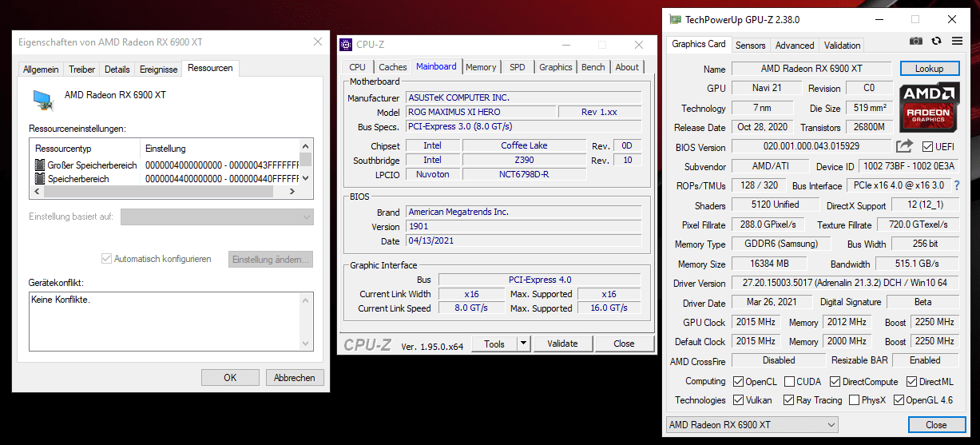
Task: Select the Ressourcen tab
Action: [210, 69]
